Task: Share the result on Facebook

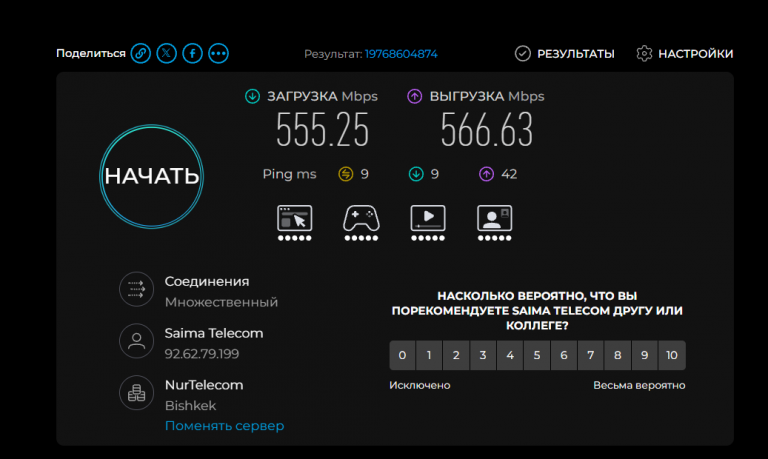Action: tap(192, 53)
